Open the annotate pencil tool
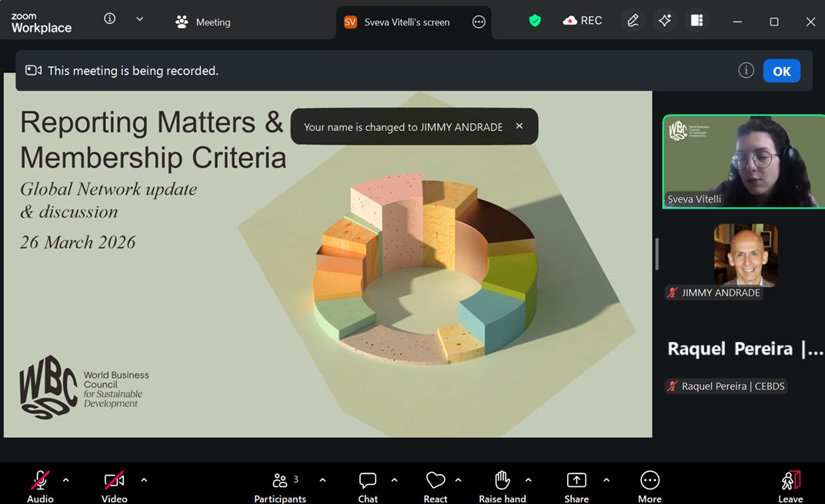This screenshot has height=504, width=825. click(633, 21)
